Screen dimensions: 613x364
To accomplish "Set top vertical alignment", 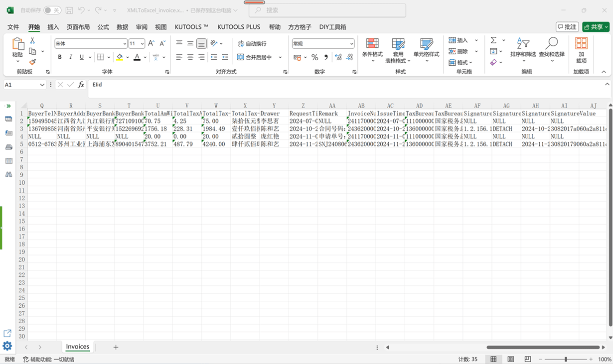I will tap(179, 43).
